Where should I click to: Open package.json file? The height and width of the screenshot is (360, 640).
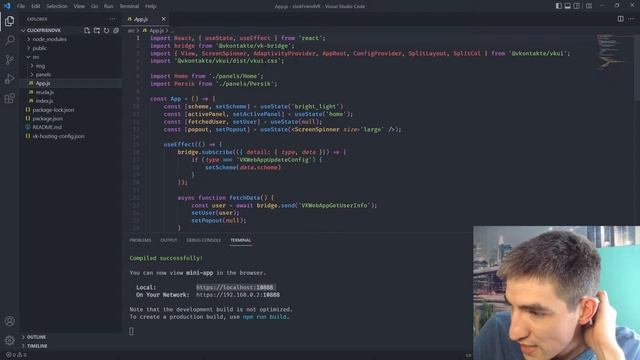(x=71, y=119)
